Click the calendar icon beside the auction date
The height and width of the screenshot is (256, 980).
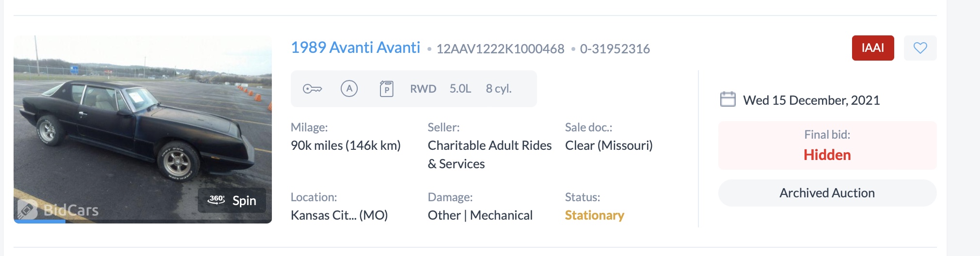[727, 99]
